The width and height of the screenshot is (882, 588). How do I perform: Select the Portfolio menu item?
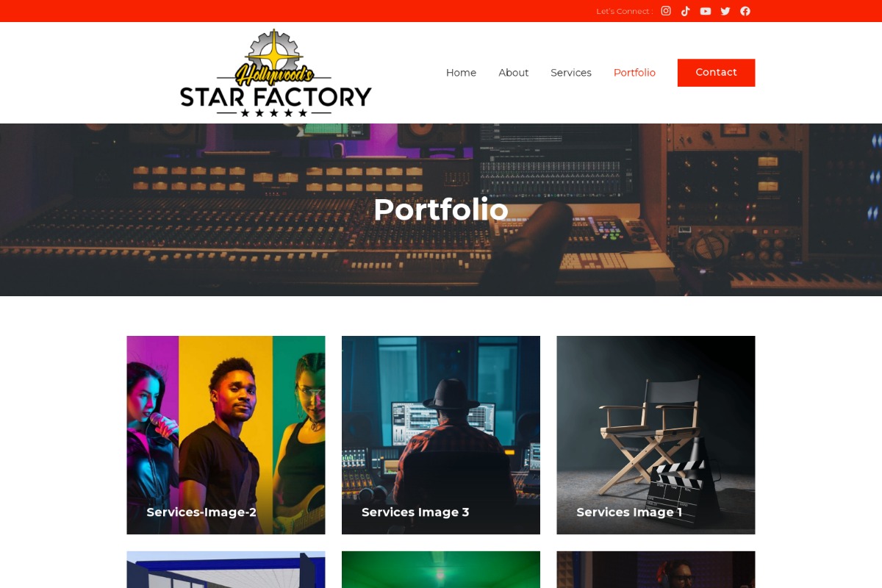634,73
